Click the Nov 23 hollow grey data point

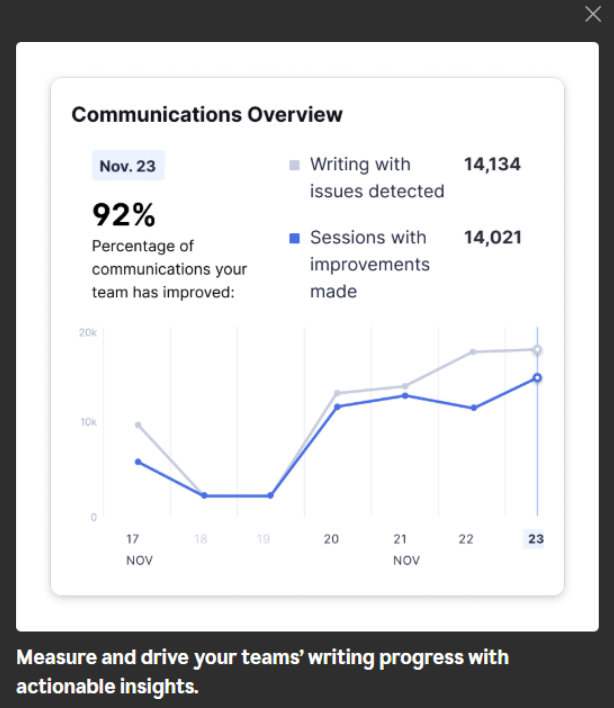pyautogui.click(x=537, y=349)
